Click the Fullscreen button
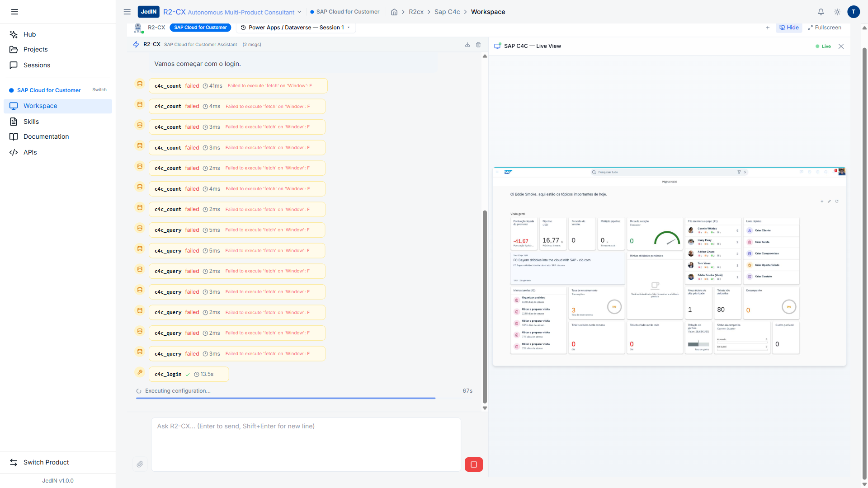868x488 pixels. 825,28
